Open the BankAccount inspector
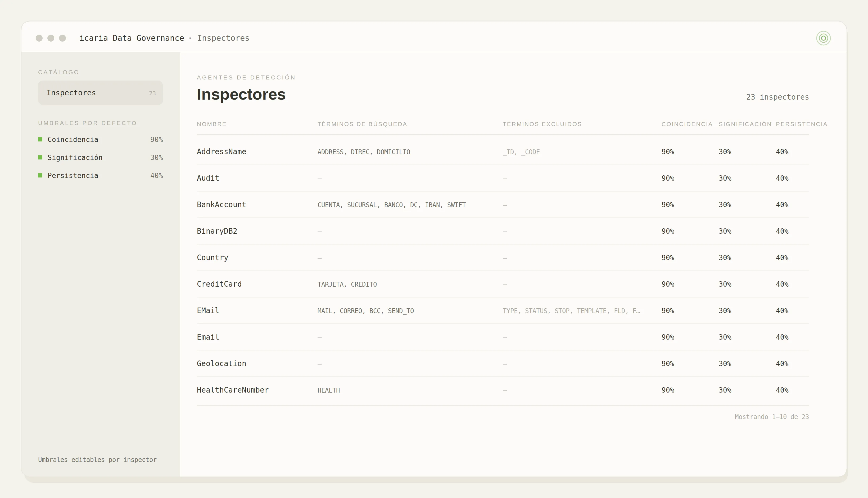The width and height of the screenshot is (868, 498). point(503,204)
